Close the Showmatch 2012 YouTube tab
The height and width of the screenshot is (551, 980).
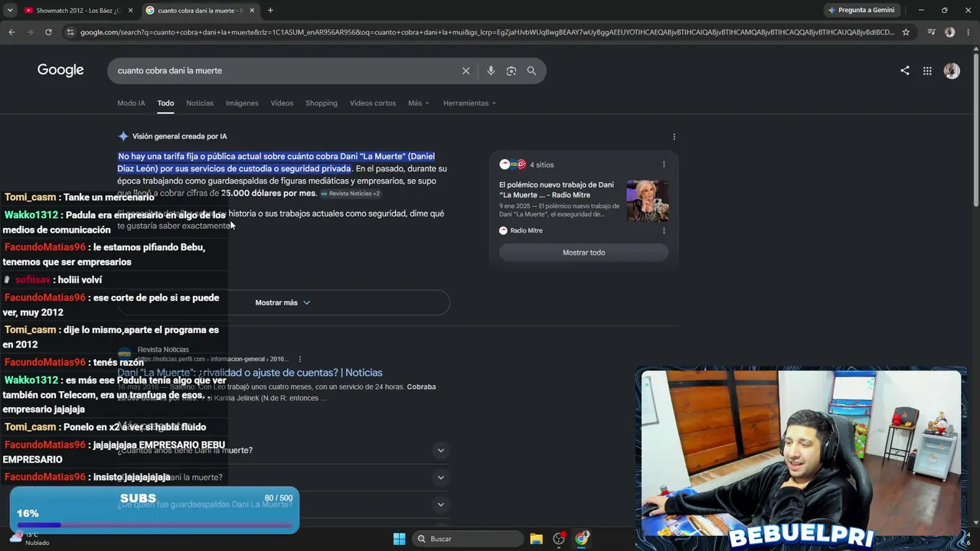[131, 11]
